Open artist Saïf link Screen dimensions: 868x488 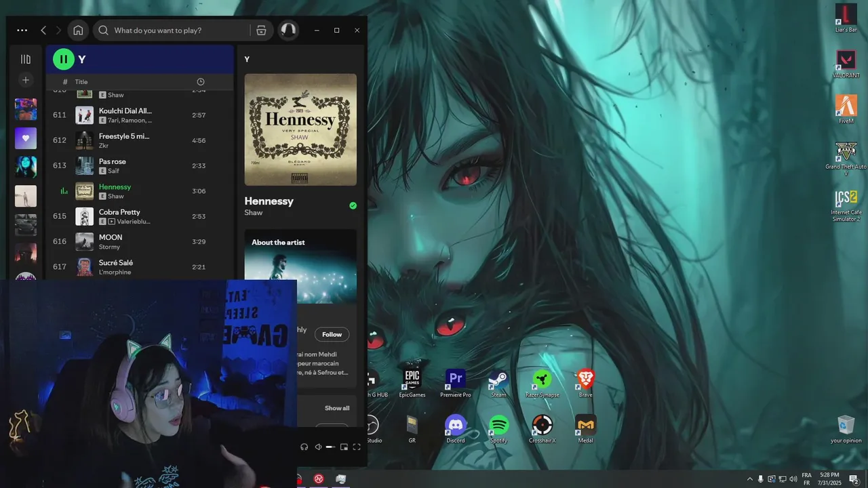click(x=113, y=171)
